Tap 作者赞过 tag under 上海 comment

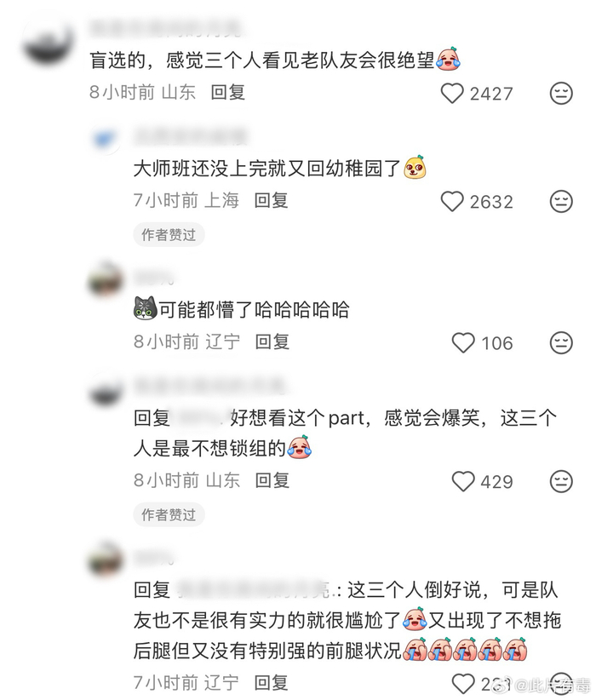coord(169,234)
